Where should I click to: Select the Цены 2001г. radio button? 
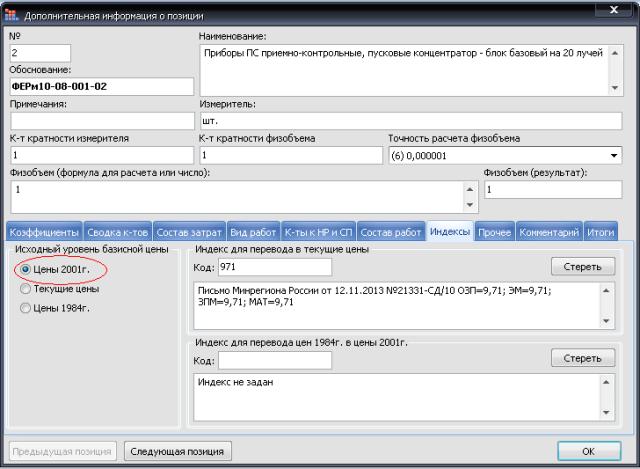pos(25,269)
